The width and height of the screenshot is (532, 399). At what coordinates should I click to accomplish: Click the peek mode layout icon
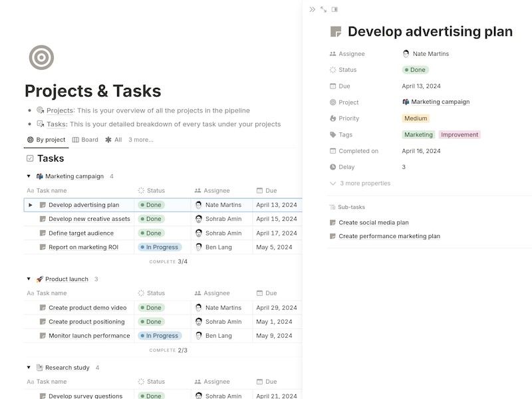pos(334,9)
